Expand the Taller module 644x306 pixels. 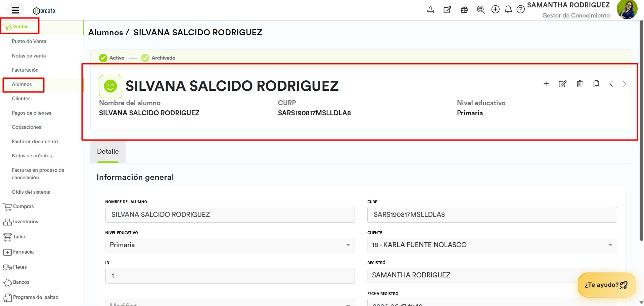(x=14, y=237)
